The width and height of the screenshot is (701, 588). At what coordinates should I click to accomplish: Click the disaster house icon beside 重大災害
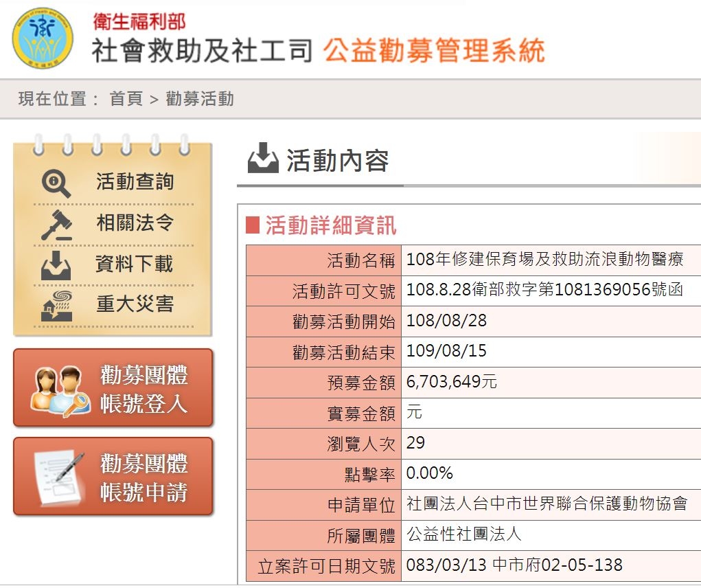pyautogui.click(x=56, y=306)
